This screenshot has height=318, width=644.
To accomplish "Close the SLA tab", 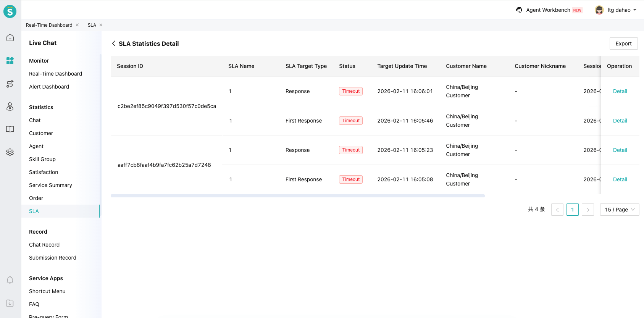I will coord(101,25).
